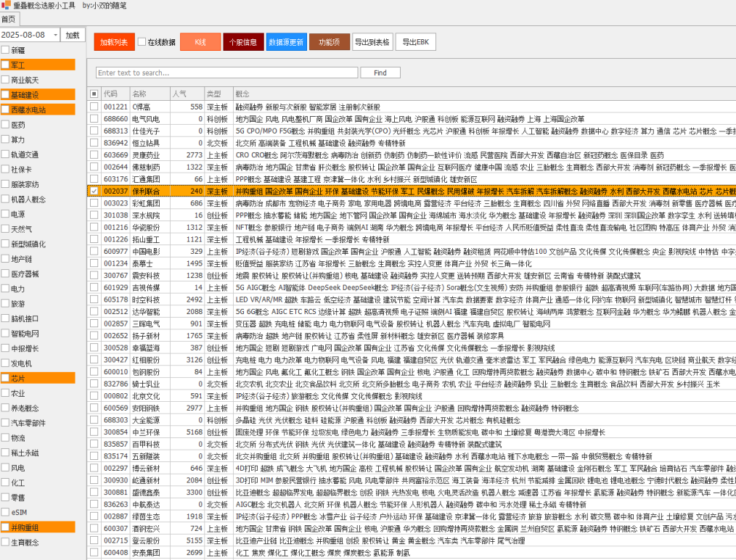
Task: Toggle the highlighted 芯片 checkbox
Action: click(5, 378)
